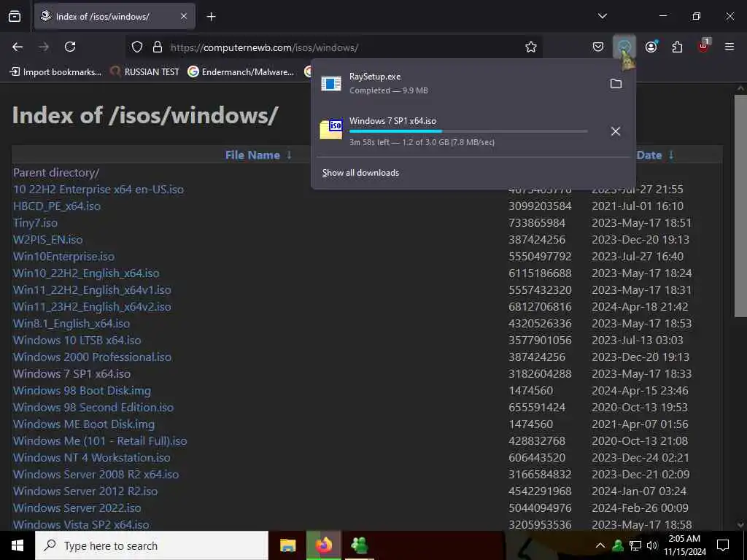
Task: Show hidden system tray icons
Action: click(600, 545)
